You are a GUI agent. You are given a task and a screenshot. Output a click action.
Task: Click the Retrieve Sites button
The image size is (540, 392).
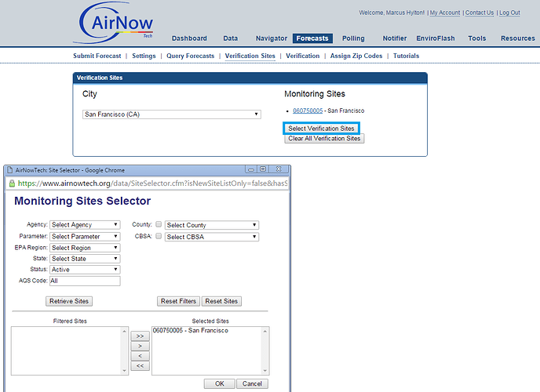point(69,301)
